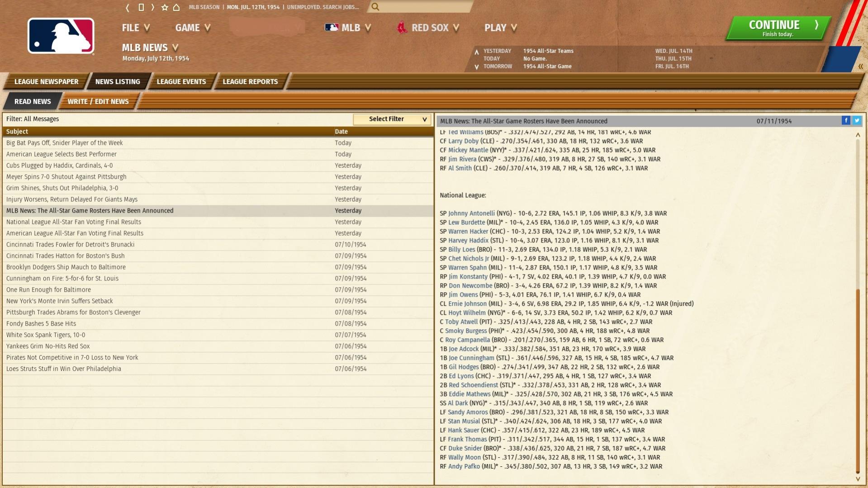Click '1954 All-Star Game' tomorrow schedule entry
The height and width of the screenshot is (488, 868).
(x=547, y=66)
